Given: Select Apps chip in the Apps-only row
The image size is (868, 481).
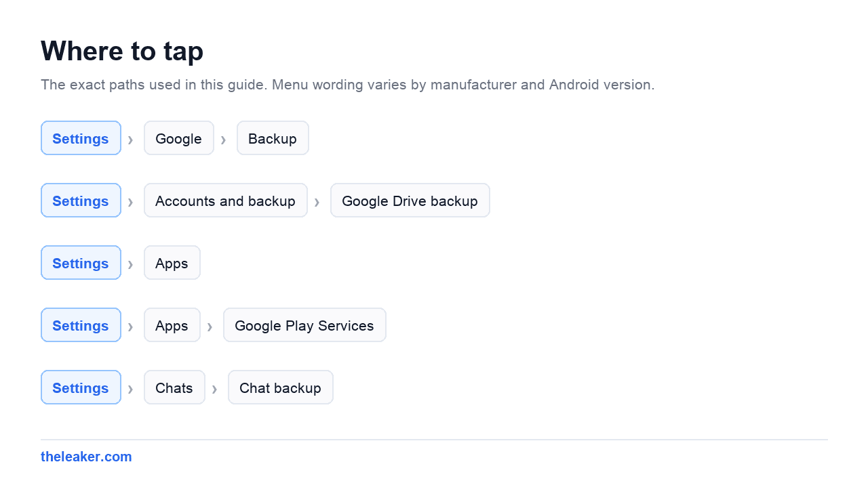Looking at the screenshot, I should pos(172,263).
